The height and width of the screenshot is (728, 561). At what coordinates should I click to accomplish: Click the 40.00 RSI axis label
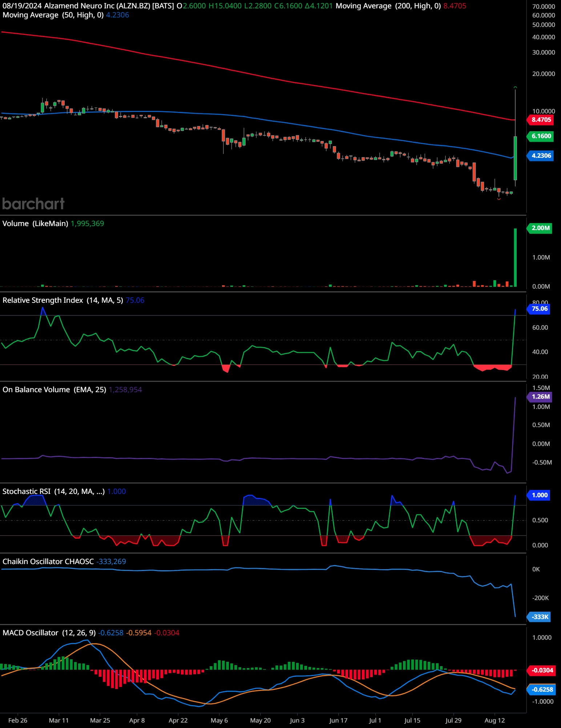[540, 352]
